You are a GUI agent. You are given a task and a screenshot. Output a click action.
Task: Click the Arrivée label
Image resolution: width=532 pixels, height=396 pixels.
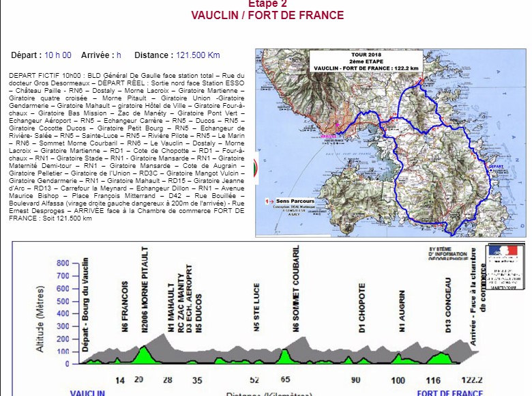98,55
